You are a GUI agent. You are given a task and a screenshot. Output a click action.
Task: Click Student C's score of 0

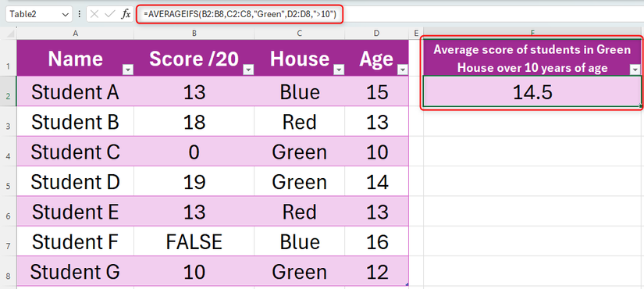pos(194,152)
